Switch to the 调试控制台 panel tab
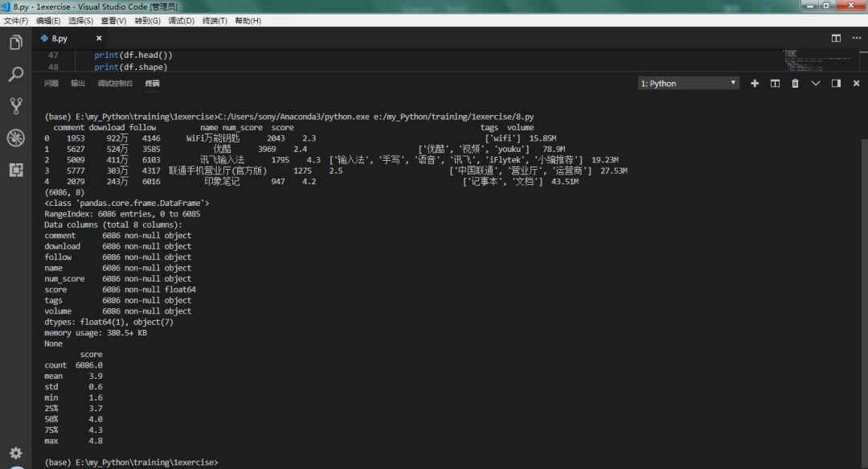The height and width of the screenshot is (469, 868). pos(115,83)
